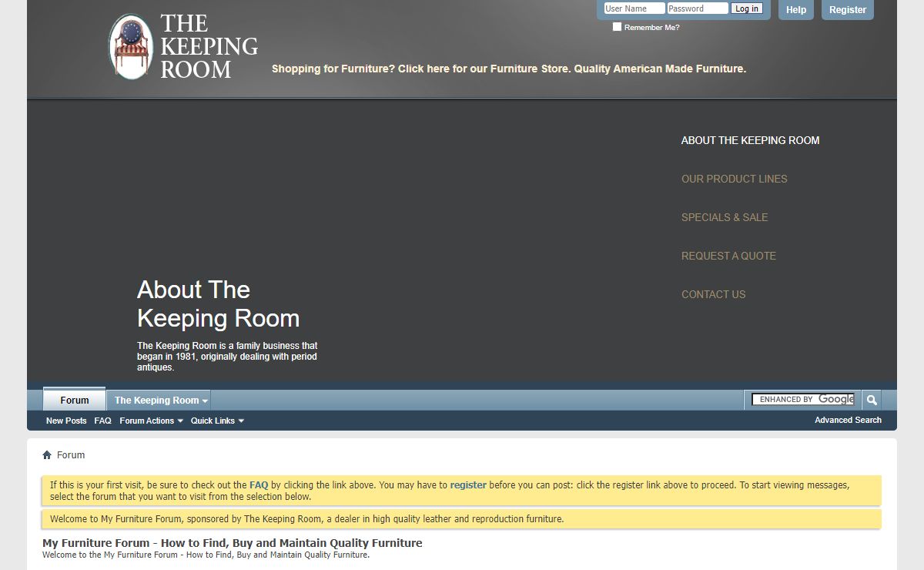This screenshot has height=570, width=924.
Task: Follow the register link in notice
Action: [468, 485]
